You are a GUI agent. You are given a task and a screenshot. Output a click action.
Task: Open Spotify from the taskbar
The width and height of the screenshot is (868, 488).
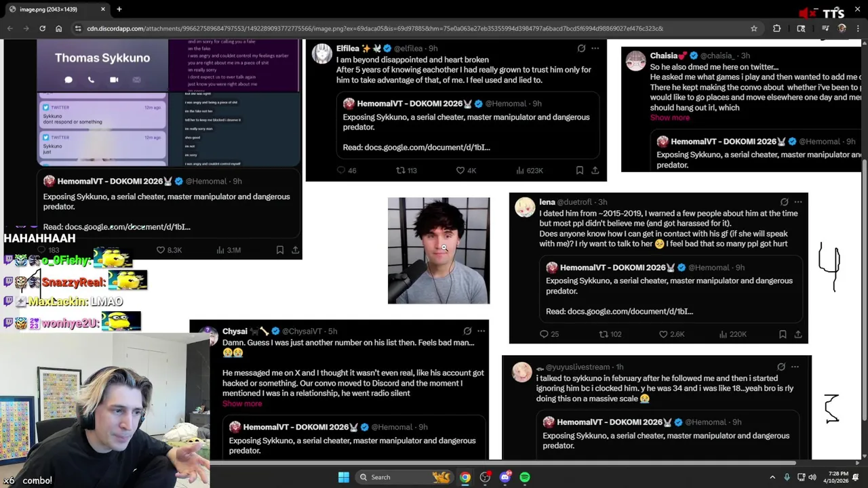525,477
